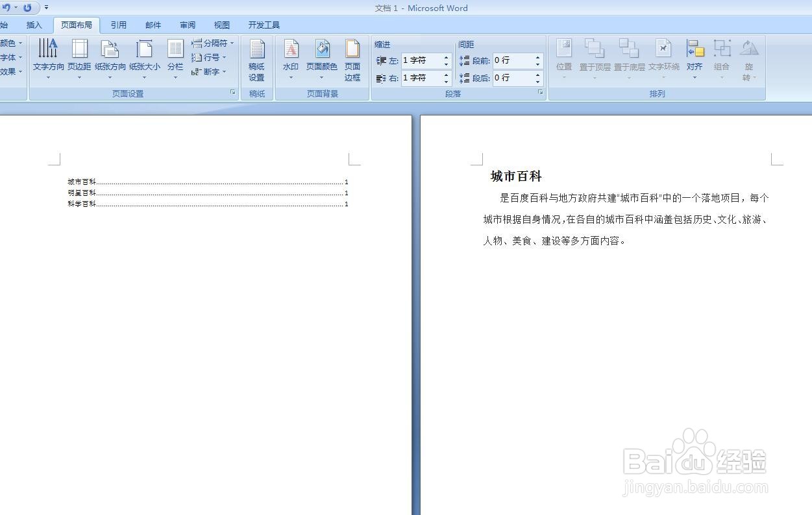Change paper orientation via 纸张方向
The width and height of the screenshot is (812, 515).
click(110, 58)
